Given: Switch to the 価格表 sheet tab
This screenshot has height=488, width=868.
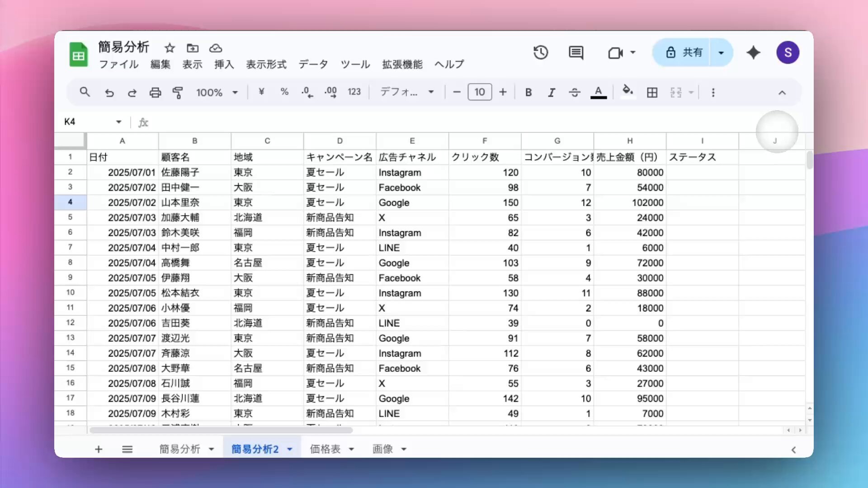Looking at the screenshot, I should [325, 449].
